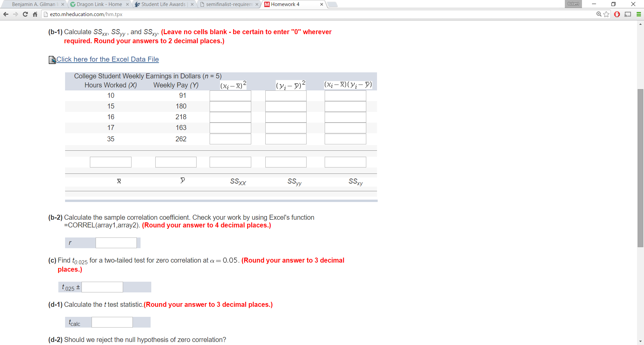Click the Google Cast extension icon
Viewport: 644px width, 345px height.
628,14
